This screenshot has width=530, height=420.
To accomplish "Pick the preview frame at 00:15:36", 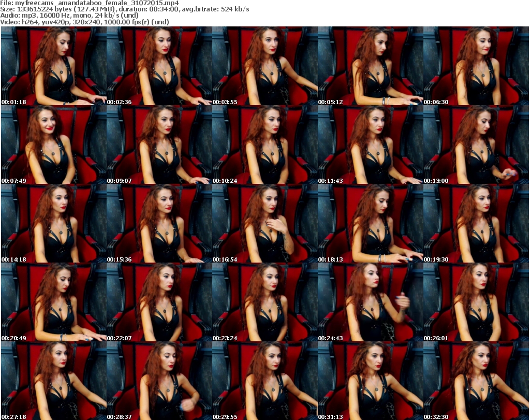I will point(159,224).
